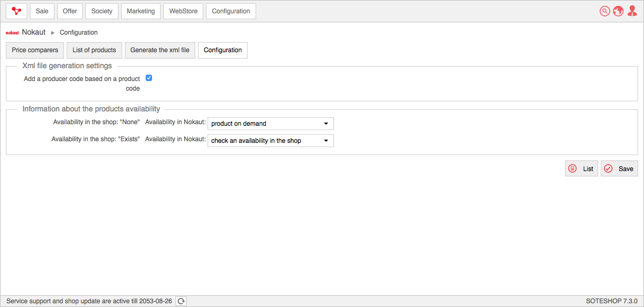644x307 pixels.
Task: Uncheck Add a producer code checkbox
Action: [x=149, y=78]
